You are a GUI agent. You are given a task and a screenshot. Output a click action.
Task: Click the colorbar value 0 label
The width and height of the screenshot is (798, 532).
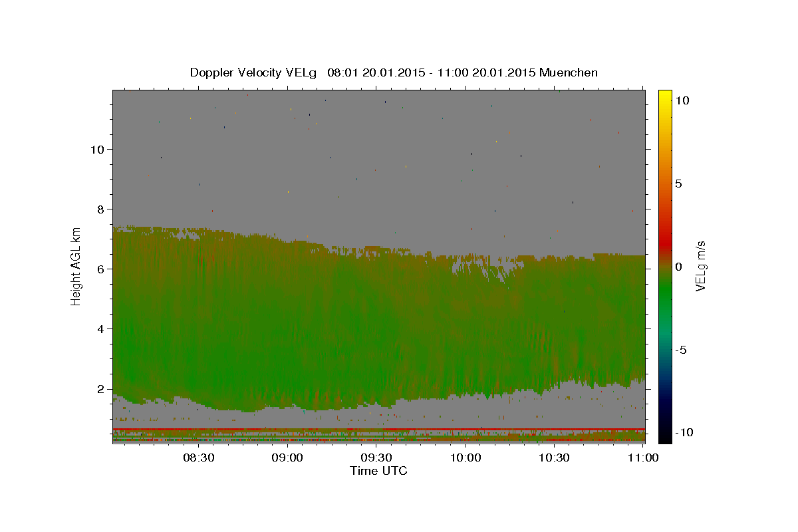click(679, 267)
